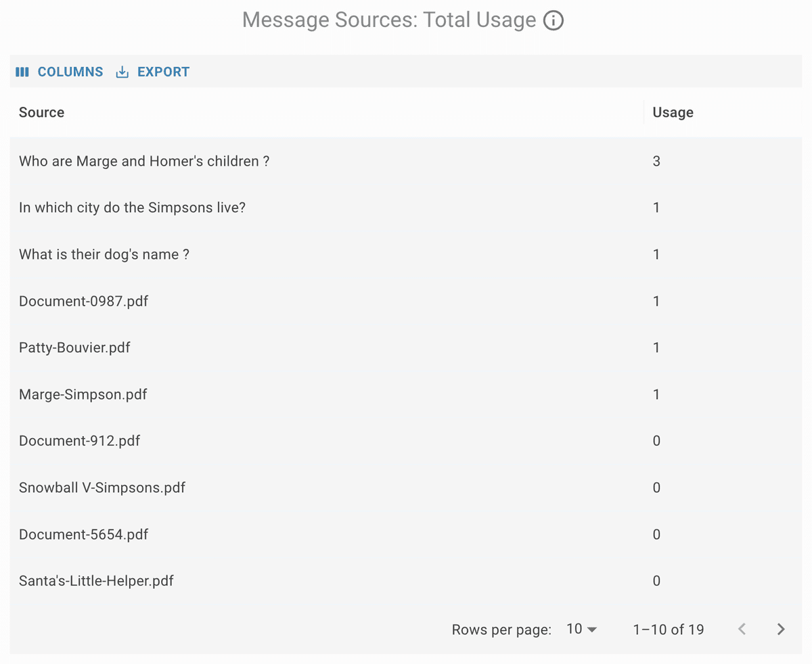
Task: Select row 'Who are Marge and Homer's children ?'
Action: [x=406, y=161]
